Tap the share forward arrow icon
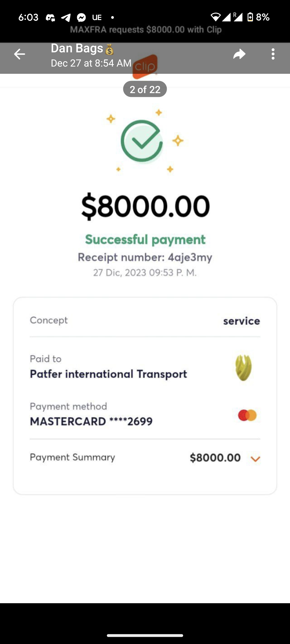 (x=239, y=54)
